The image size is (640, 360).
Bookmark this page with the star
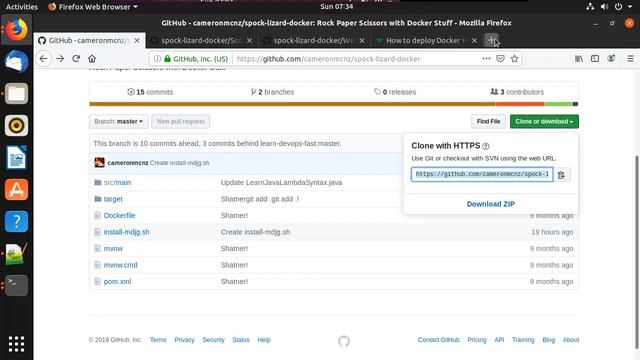(x=514, y=59)
